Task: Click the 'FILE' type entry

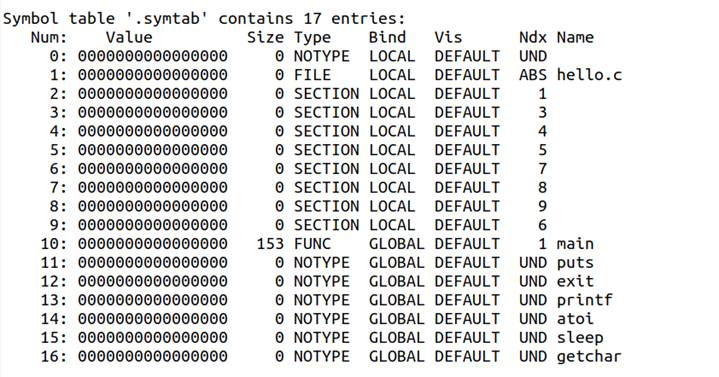Action: 312,75
